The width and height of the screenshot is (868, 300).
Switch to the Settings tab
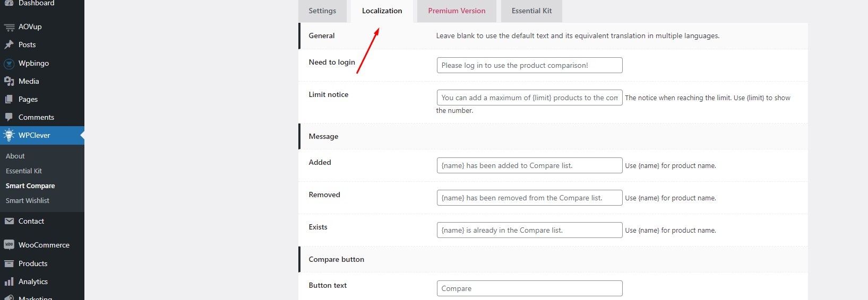[322, 11]
